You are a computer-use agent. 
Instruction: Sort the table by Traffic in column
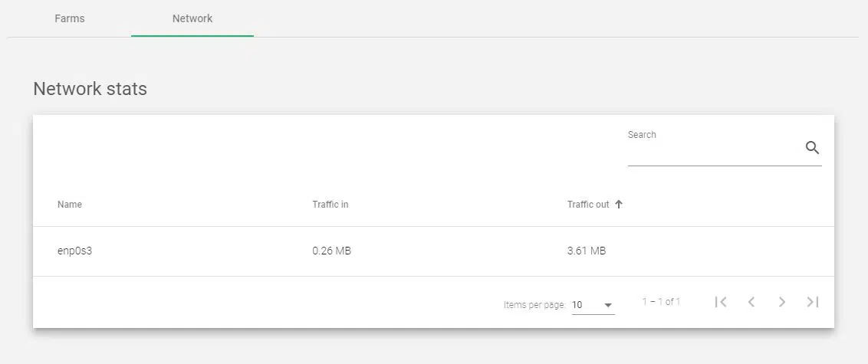330,205
